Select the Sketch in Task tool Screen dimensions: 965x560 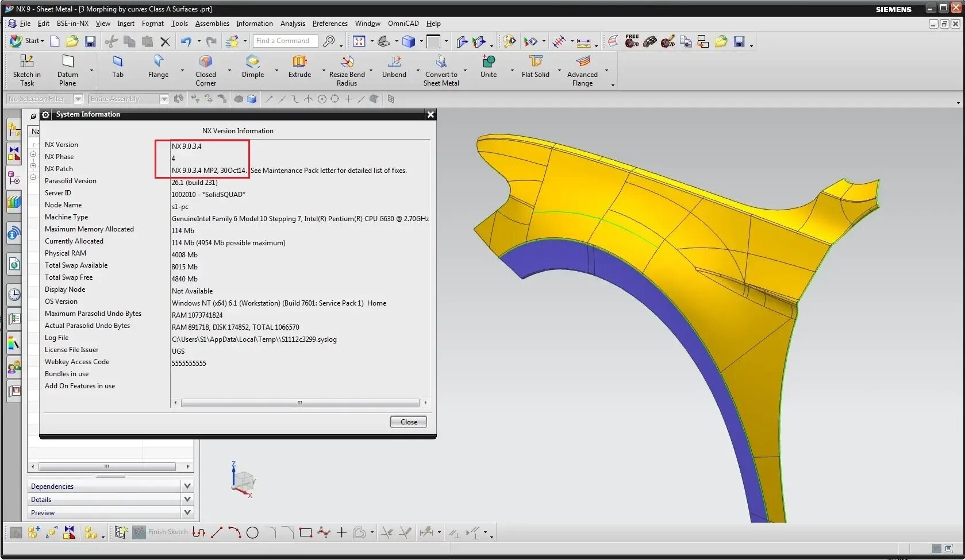(x=27, y=70)
